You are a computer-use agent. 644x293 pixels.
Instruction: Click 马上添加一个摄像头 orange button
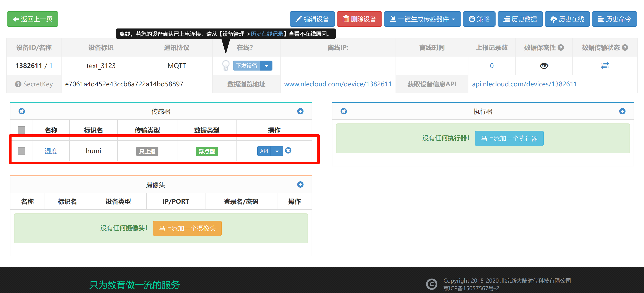(187, 228)
